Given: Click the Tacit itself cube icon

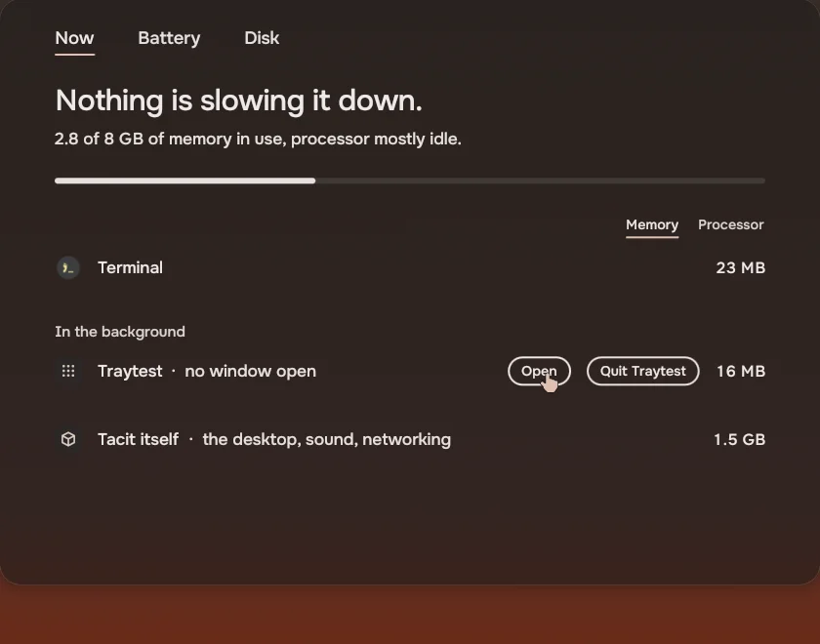Looking at the screenshot, I should tap(68, 439).
